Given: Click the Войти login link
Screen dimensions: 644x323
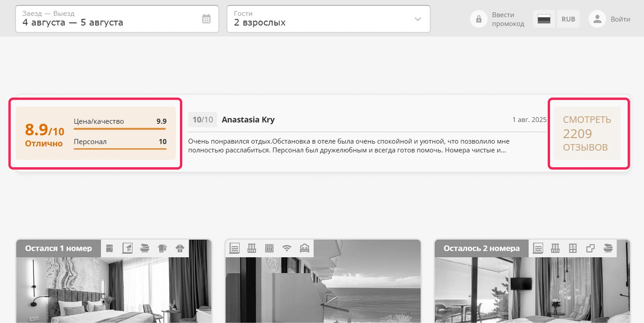Looking at the screenshot, I should (620, 19).
